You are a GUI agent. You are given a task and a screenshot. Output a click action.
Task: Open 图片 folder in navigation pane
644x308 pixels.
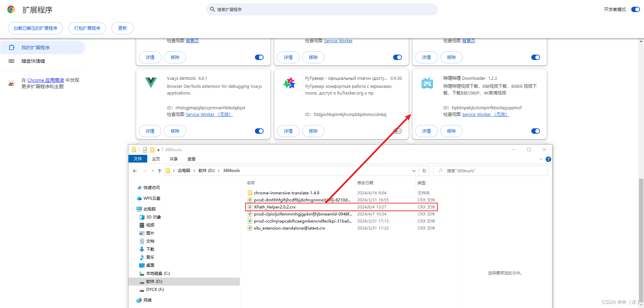[147, 233]
